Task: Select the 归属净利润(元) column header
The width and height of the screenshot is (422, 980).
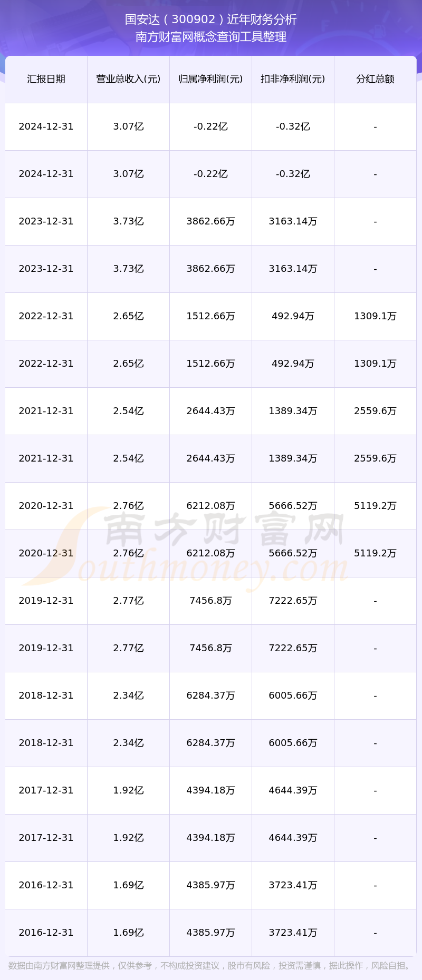Action: [x=210, y=79]
